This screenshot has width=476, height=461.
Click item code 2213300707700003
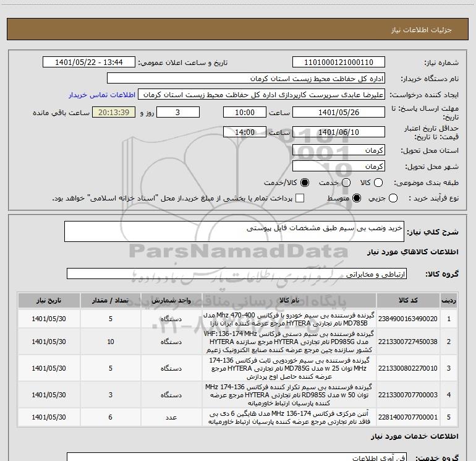click(408, 395)
